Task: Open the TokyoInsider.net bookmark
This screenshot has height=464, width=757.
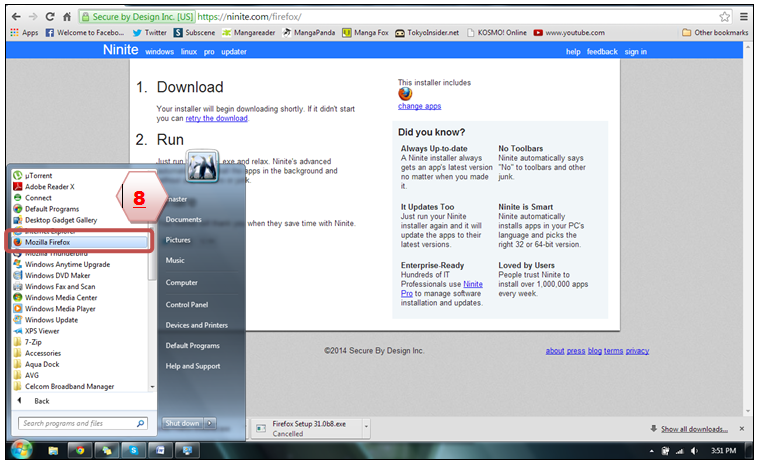Action: point(427,32)
